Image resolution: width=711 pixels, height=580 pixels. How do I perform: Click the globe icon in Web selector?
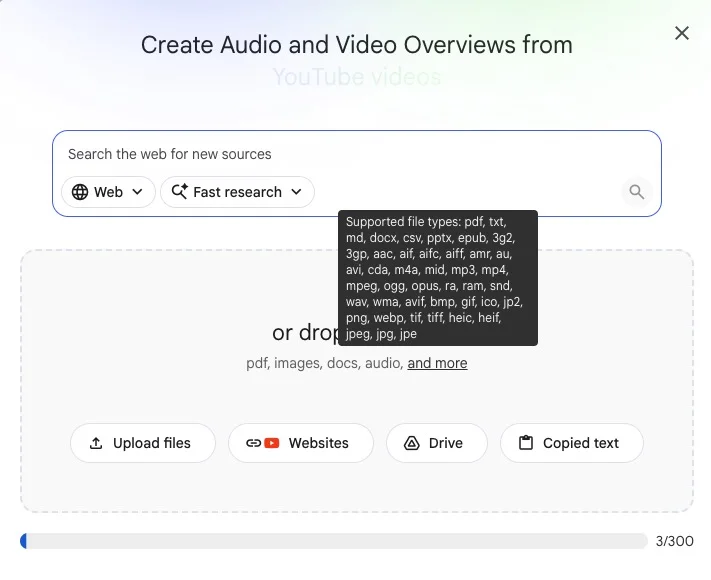tap(80, 192)
